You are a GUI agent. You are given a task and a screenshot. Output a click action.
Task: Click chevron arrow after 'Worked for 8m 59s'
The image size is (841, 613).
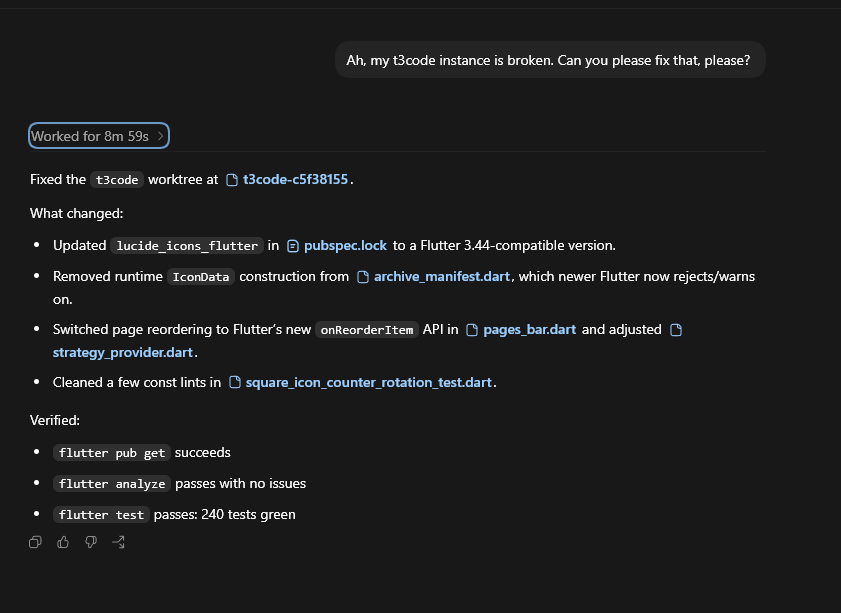pos(160,136)
